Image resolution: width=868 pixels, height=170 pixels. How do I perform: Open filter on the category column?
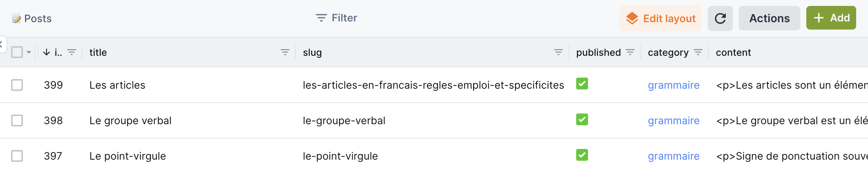(x=698, y=52)
